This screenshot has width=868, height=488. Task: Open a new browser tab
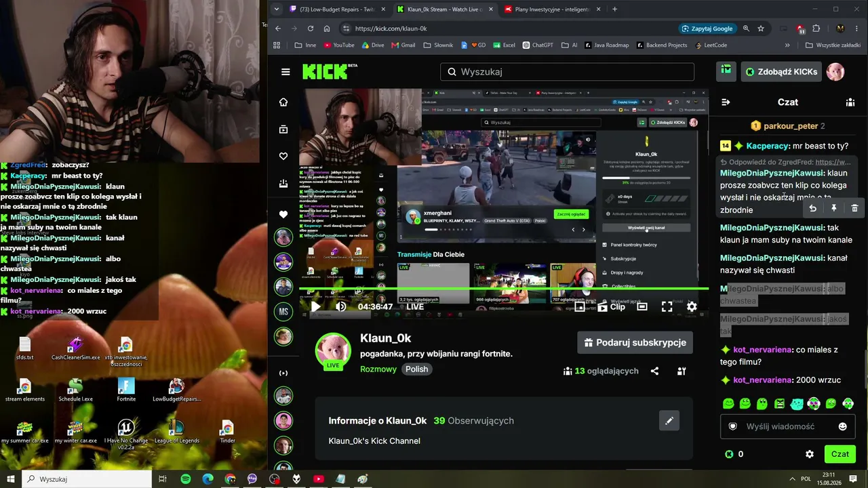click(x=614, y=9)
